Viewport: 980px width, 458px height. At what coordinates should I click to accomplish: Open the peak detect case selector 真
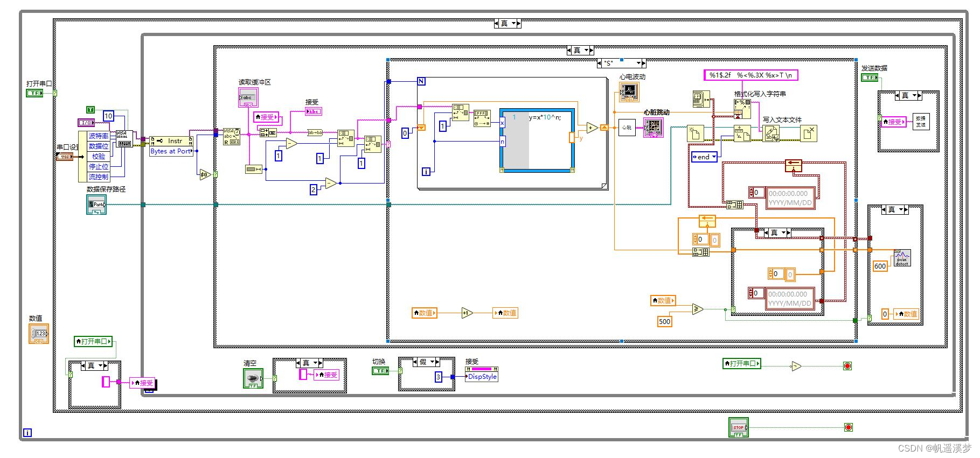pyautogui.click(x=895, y=209)
